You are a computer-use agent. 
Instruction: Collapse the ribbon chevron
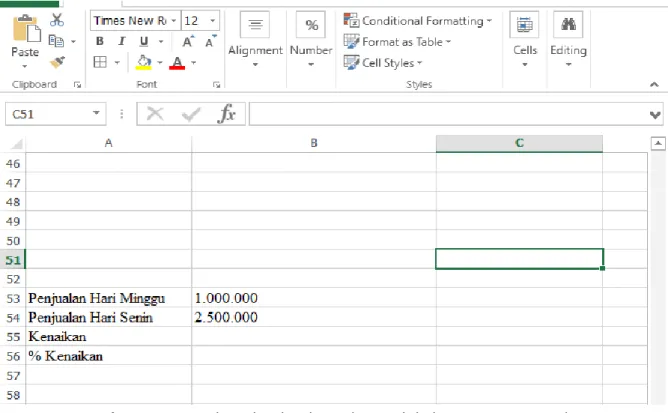pos(654,85)
